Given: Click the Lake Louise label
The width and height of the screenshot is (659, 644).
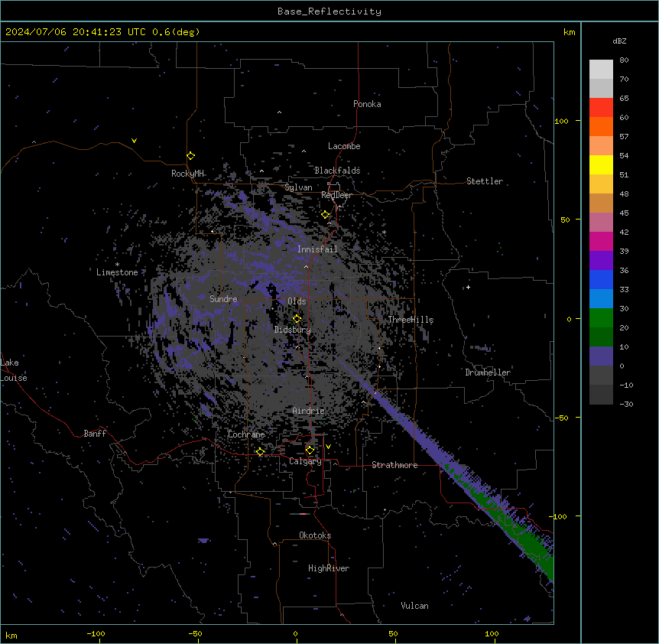Looking at the screenshot, I should (14, 370).
